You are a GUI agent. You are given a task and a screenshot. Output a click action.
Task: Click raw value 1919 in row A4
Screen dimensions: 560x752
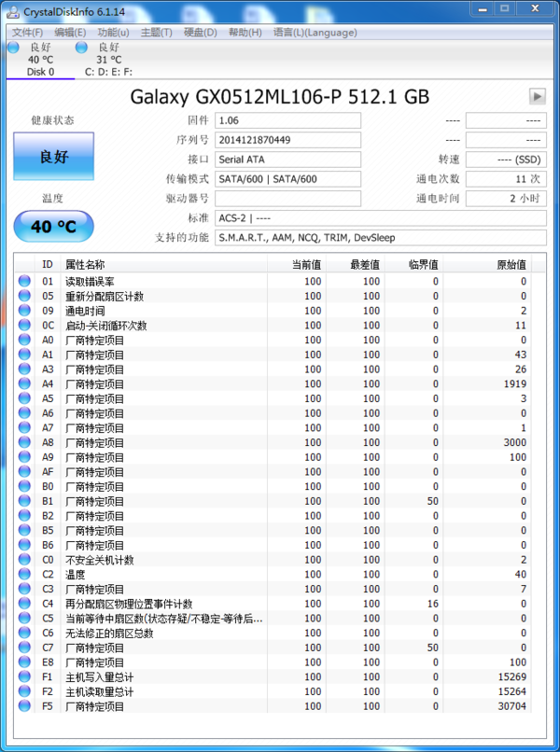click(x=515, y=383)
